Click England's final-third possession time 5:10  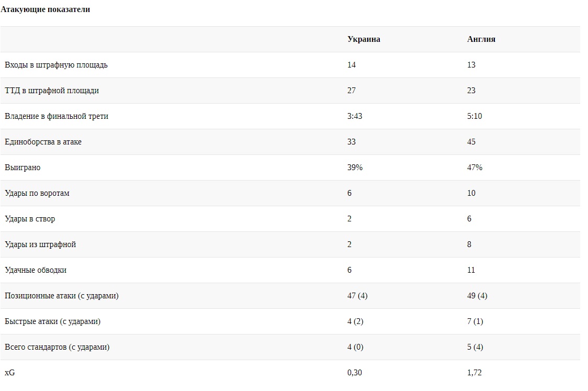[474, 116]
